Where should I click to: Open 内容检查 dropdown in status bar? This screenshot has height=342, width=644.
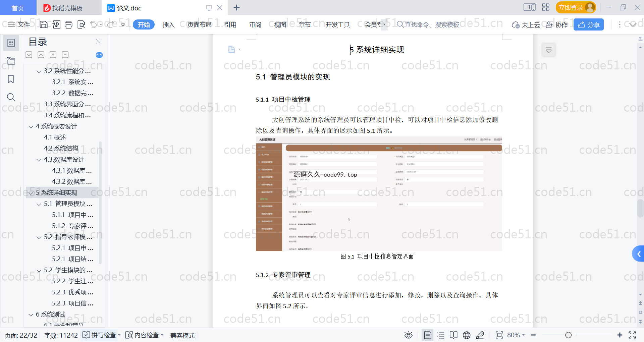(x=144, y=335)
